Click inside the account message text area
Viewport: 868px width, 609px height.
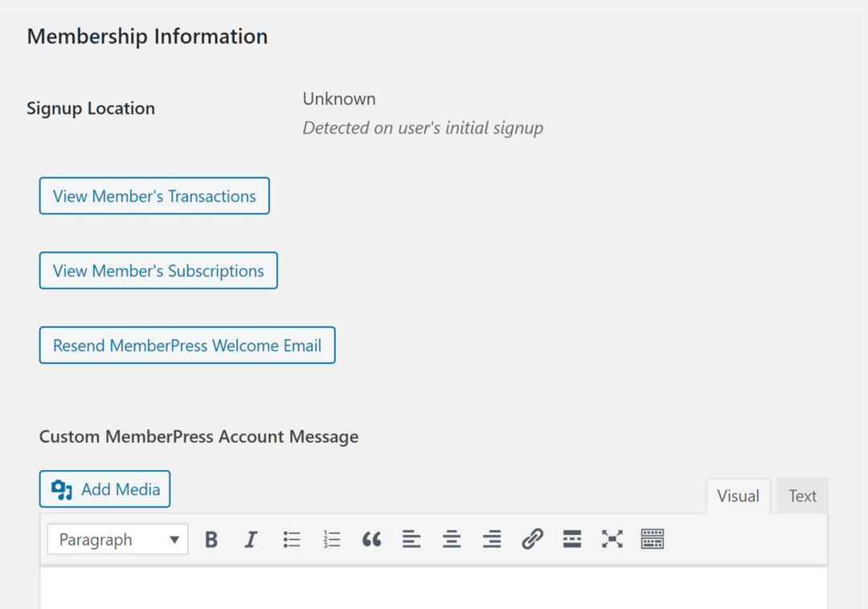click(x=434, y=587)
